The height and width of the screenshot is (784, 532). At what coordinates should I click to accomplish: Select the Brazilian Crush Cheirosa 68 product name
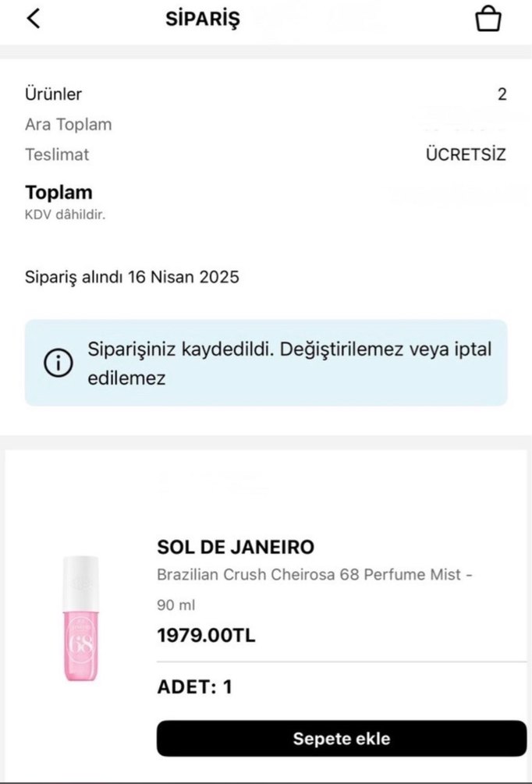click(315, 576)
